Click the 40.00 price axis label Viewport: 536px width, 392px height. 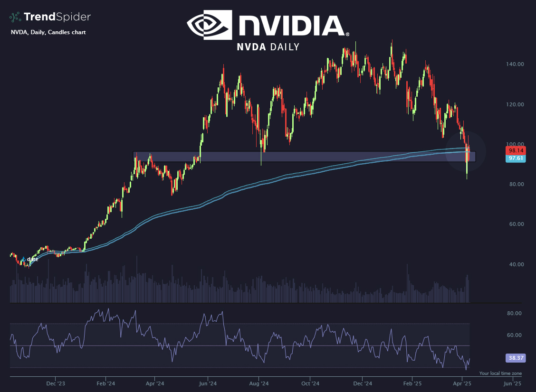click(x=516, y=264)
